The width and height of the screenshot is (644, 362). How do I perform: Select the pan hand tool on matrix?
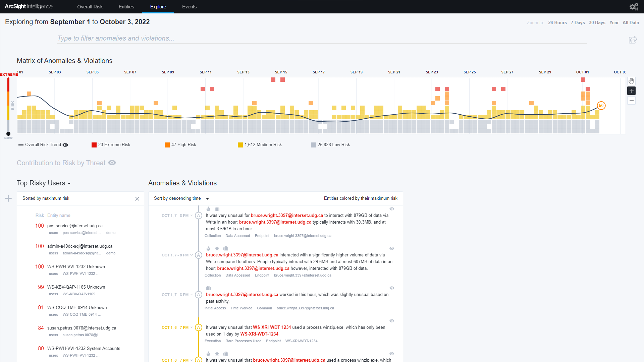point(631,81)
